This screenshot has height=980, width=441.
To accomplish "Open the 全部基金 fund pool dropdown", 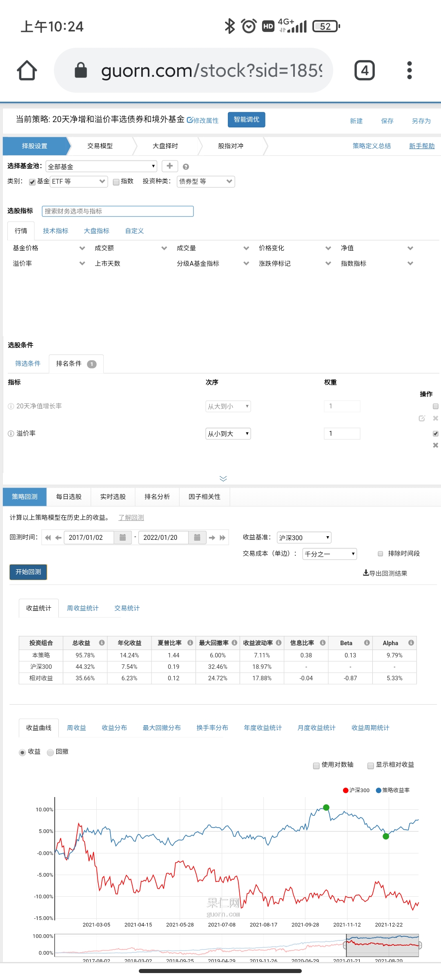I will point(101,166).
